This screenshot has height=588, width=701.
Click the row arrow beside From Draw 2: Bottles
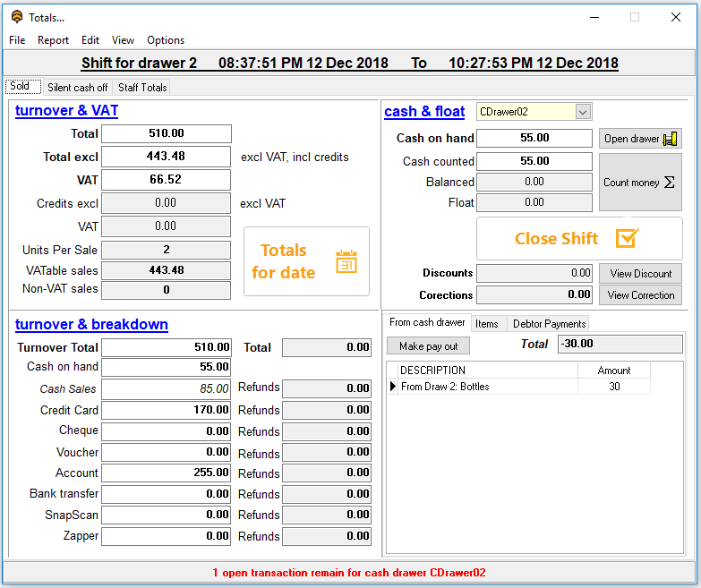(x=392, y=387)
